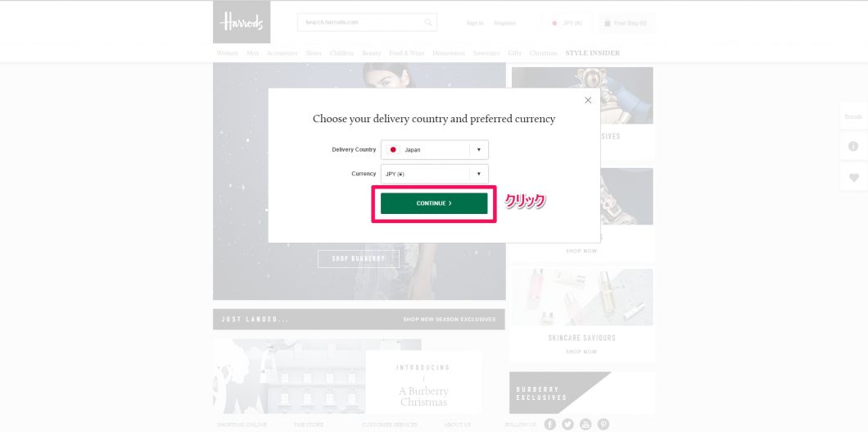Open Harrods Twitter page icon

(x=567, y=425)
